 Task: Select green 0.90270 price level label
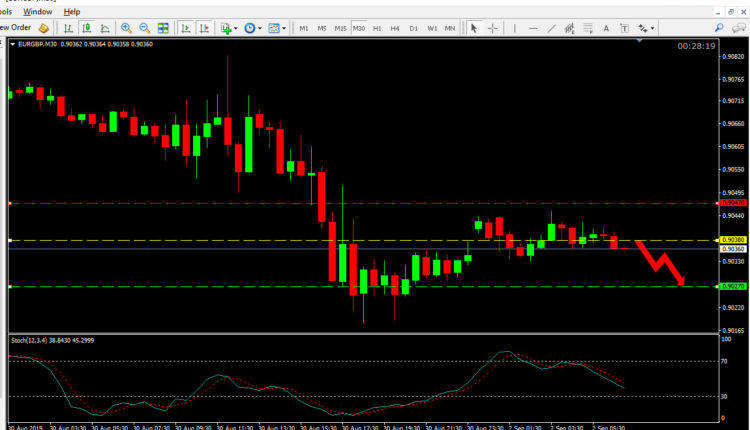733,287
